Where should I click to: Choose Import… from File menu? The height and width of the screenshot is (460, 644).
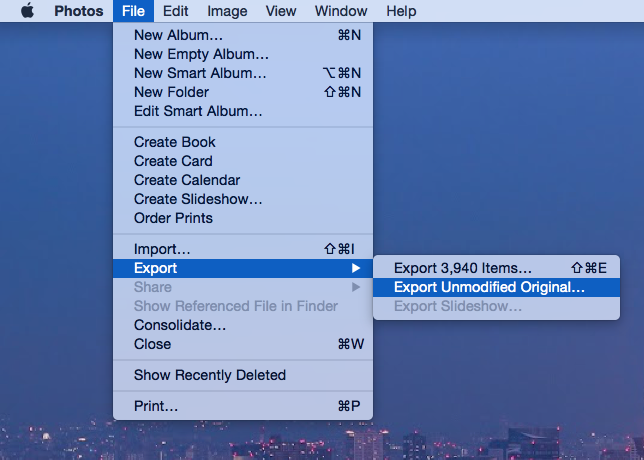click(243, 249)
